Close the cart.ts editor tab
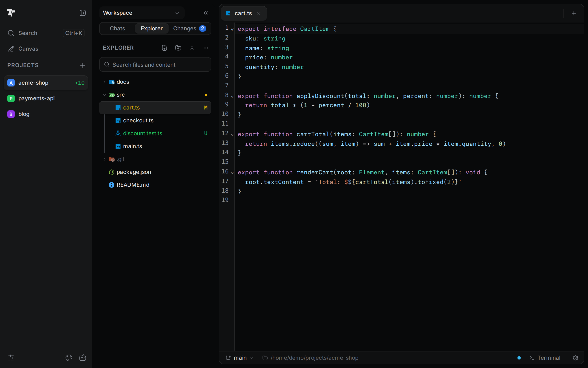Image resolution: width=588 pixels, height=368 pixels. (x=259, y=14)
